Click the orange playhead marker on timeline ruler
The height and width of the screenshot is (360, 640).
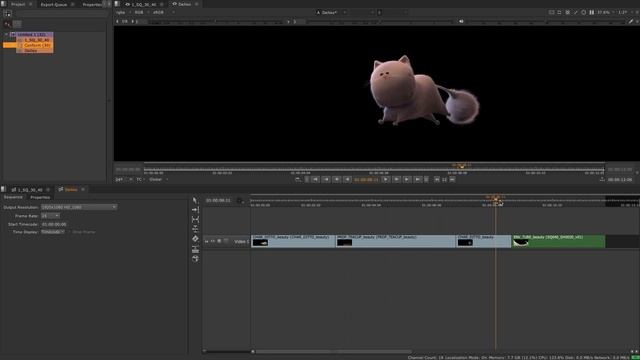496,199
